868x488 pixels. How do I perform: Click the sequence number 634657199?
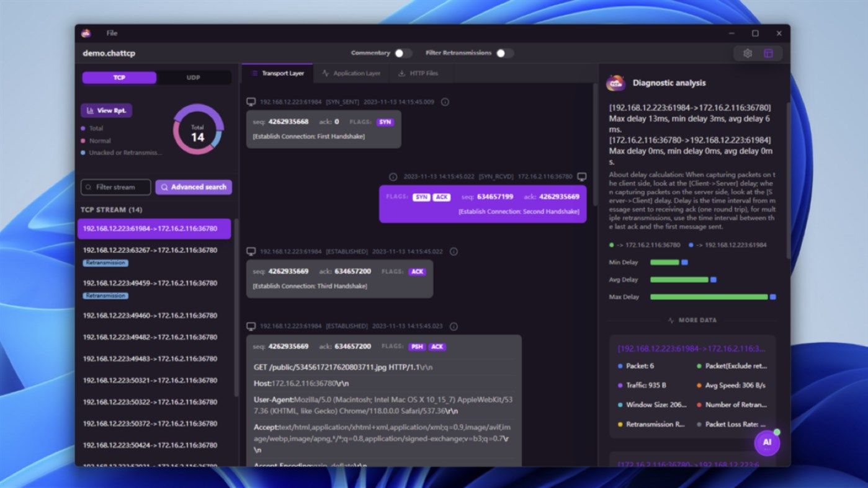click(495, 197)
